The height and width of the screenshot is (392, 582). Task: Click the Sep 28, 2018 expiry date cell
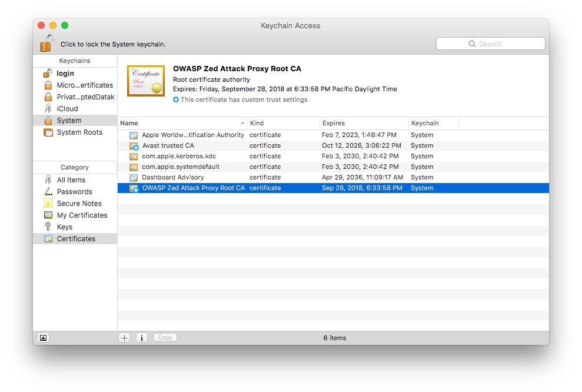(x=362, y=188)
